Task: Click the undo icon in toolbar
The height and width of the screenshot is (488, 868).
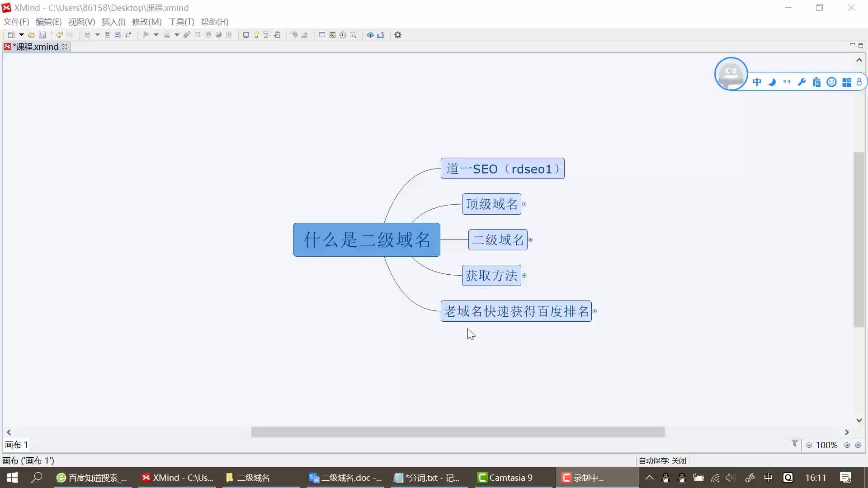Action: (58, 34)
